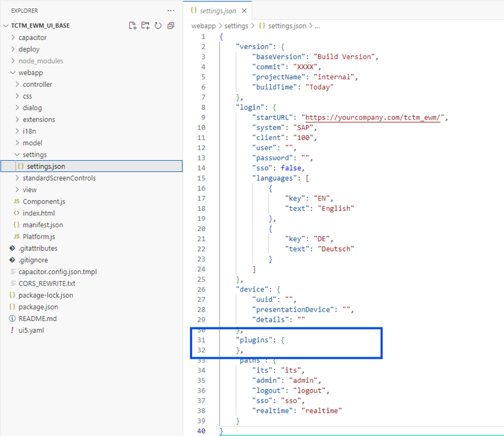This screenshot has height=436, width=504.
Task: Collapse the webapp folder
Action: click(x=30, y=73)
